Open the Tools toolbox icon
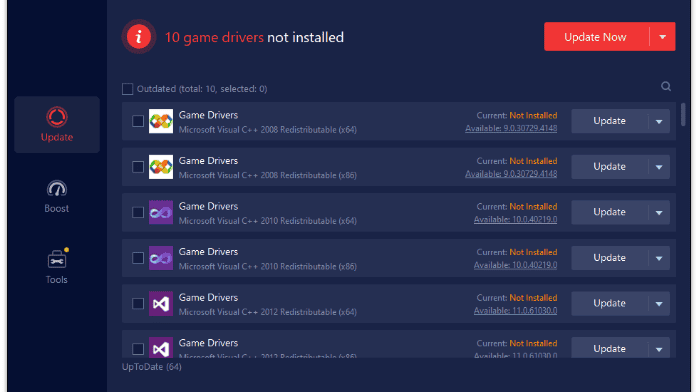 pyautogui.click(x=57, y=259)
